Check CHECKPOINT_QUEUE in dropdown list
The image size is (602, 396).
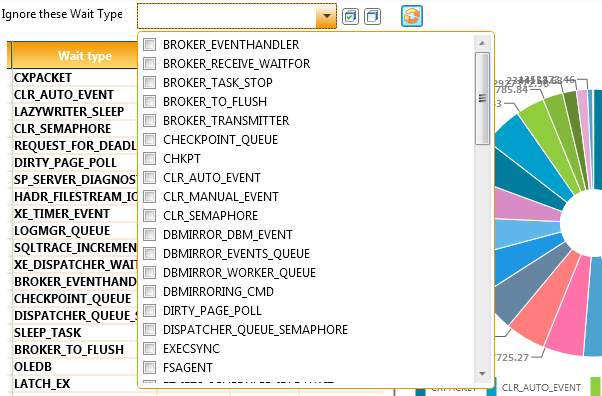[149, 139]
